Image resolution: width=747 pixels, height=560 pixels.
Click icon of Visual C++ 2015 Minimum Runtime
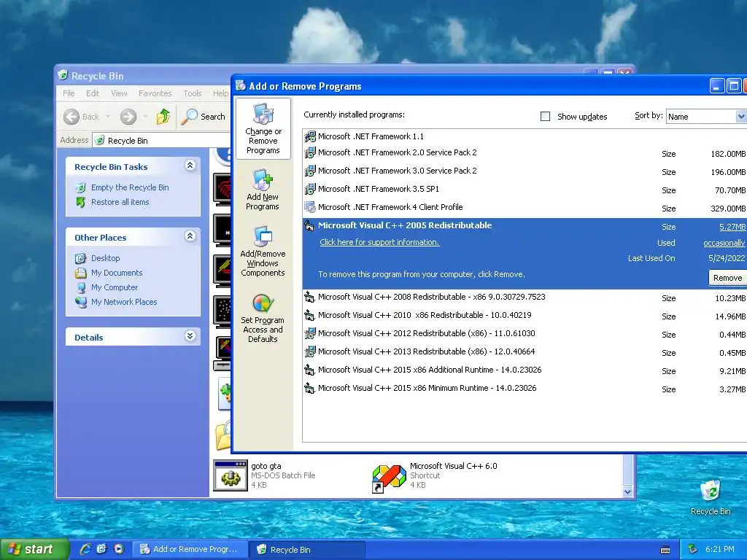tap(309, 388)
